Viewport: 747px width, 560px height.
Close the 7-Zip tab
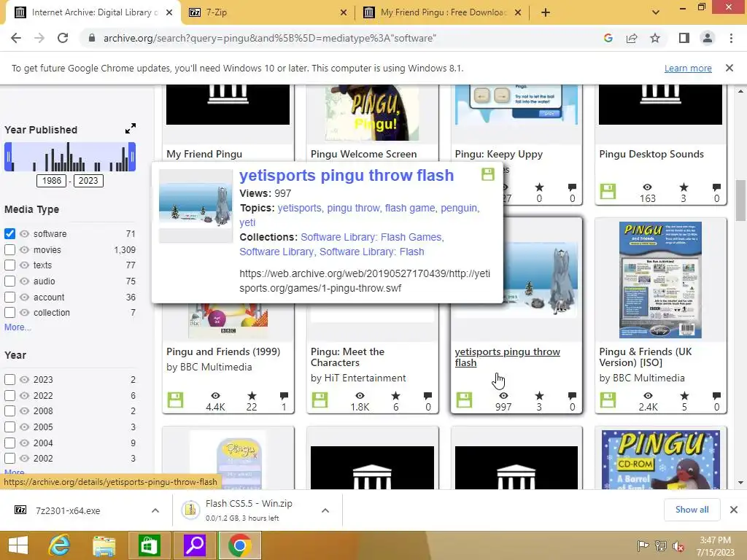(344, 12)
